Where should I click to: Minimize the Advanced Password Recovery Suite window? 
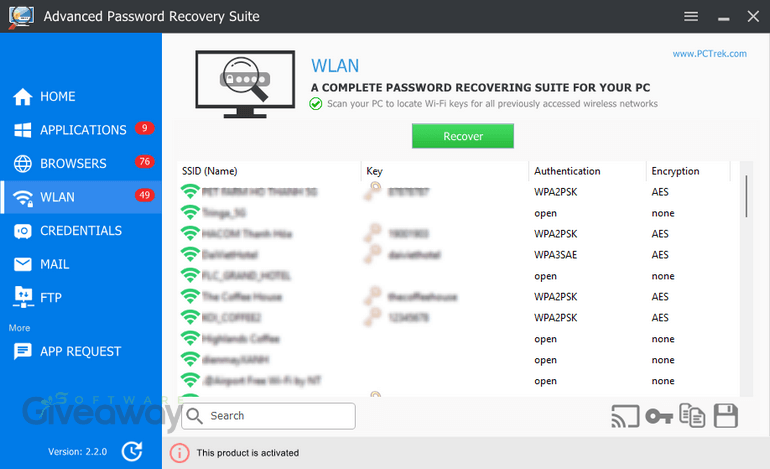pyautogui.click(x=723, y=17)
